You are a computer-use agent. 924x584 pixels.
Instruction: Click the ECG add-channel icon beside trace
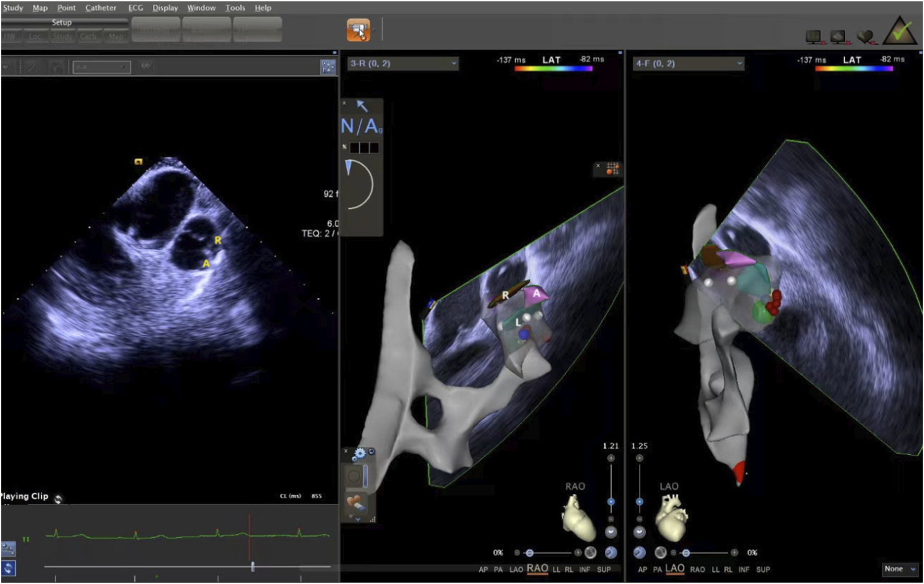(8, 548)
